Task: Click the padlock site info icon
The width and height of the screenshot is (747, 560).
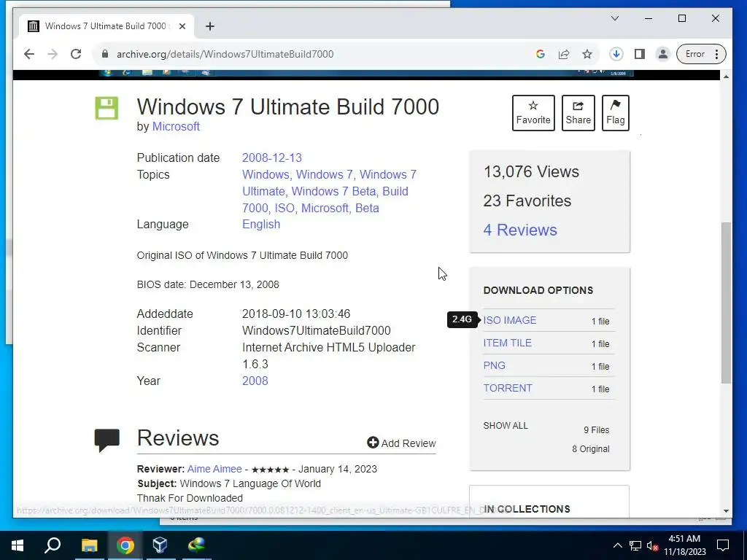Action: click(x=105, y=54)
